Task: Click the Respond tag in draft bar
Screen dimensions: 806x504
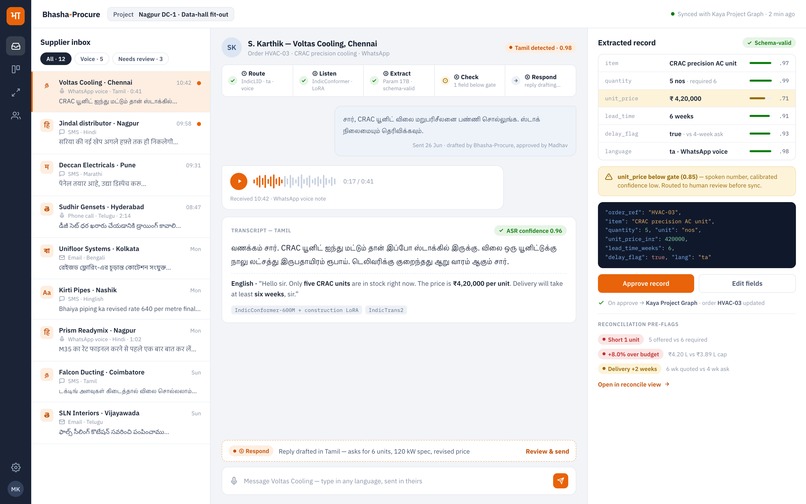Action: click(251, 452)
